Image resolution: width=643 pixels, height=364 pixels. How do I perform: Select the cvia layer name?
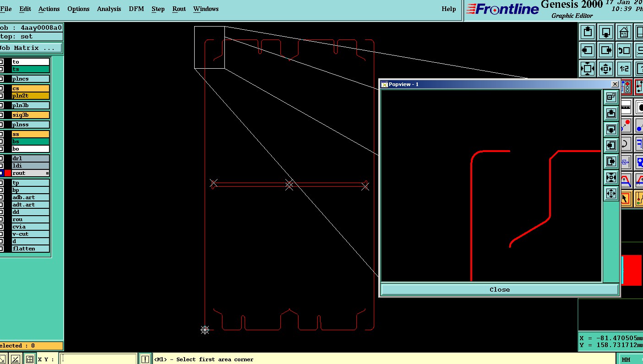[x=30, y=227]
